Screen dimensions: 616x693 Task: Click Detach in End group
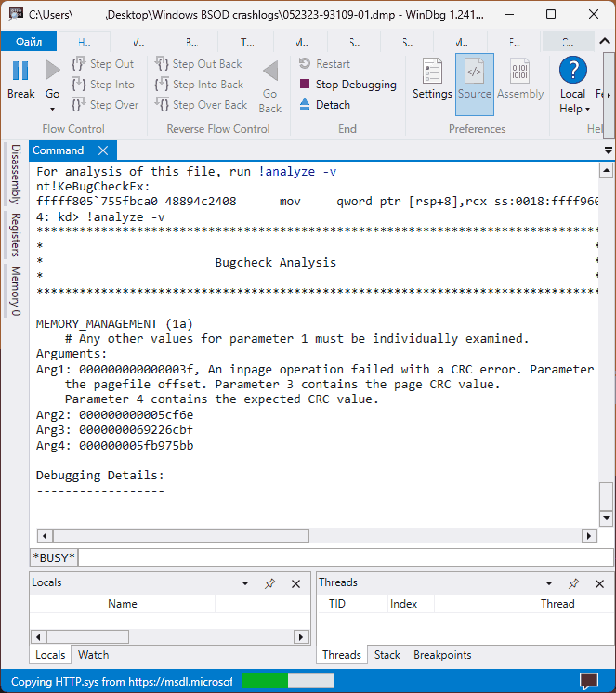325,105
